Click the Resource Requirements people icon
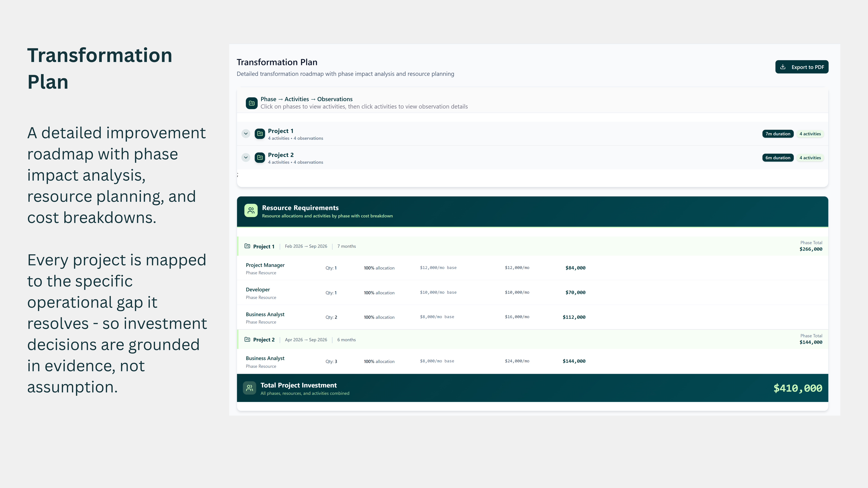The image size is (868, 488). coord(251,211)
